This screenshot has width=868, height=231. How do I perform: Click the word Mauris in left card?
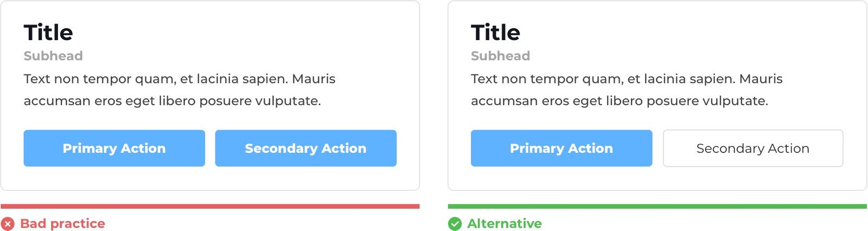point(314,79)
